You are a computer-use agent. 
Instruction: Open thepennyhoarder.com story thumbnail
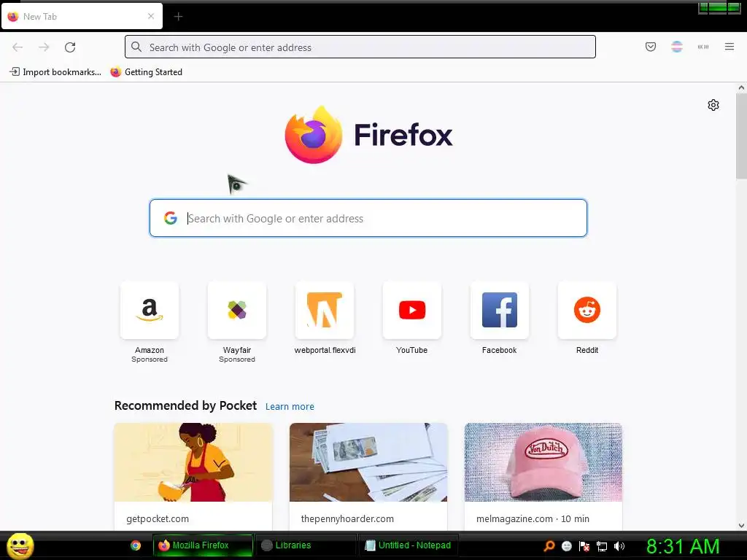click(368, 462)
